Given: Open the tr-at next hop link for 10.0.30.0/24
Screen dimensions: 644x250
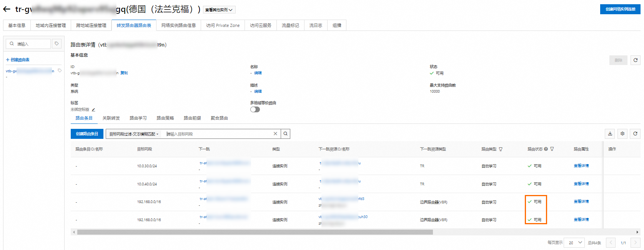Looking at the screenshot, I should click(x=225, y=163).
